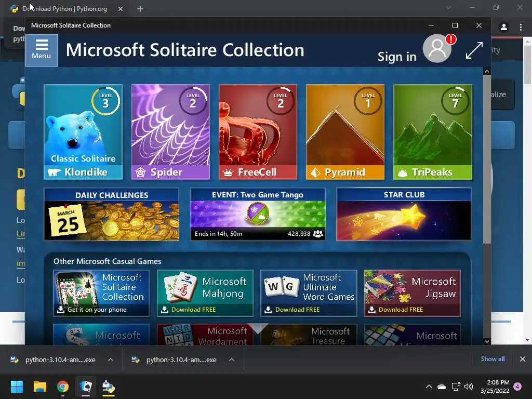The width and height of the screenshot is (532, 399).
Task: Download Microsoft Mahjong for free
Action: click(205, 293)
